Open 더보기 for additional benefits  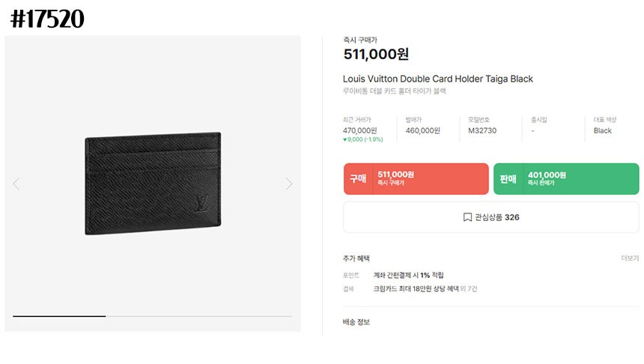(x=630, y=258)
